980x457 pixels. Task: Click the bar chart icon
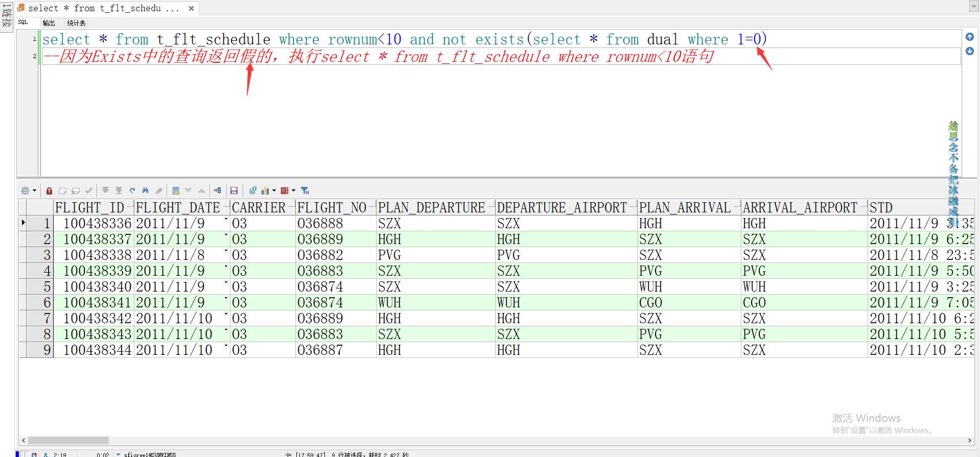tap(265, 190)
